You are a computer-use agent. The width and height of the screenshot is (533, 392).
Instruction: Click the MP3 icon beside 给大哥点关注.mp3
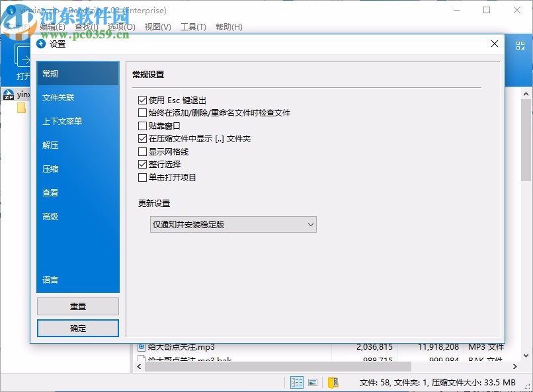coord(141,346)
